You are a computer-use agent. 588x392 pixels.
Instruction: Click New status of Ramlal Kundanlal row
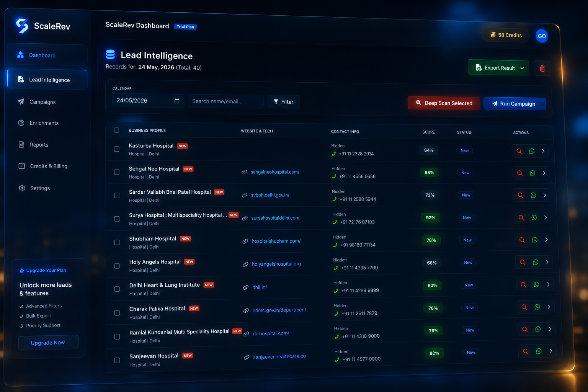pos(470,330)
